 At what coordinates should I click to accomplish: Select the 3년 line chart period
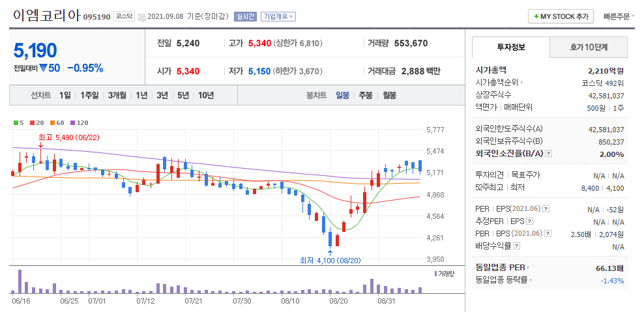pyautogui.click(x=162, y=95)
